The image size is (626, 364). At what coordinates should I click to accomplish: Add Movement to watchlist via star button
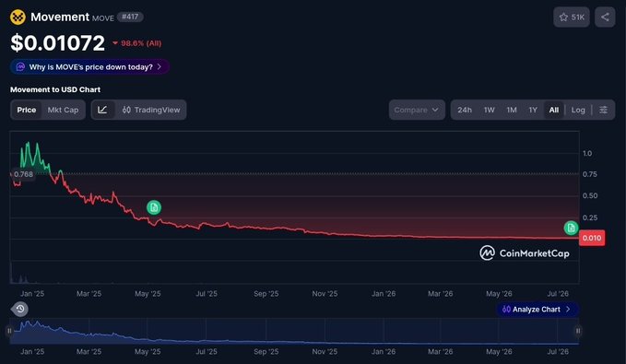pyautogui.click(x=572, y=18)
